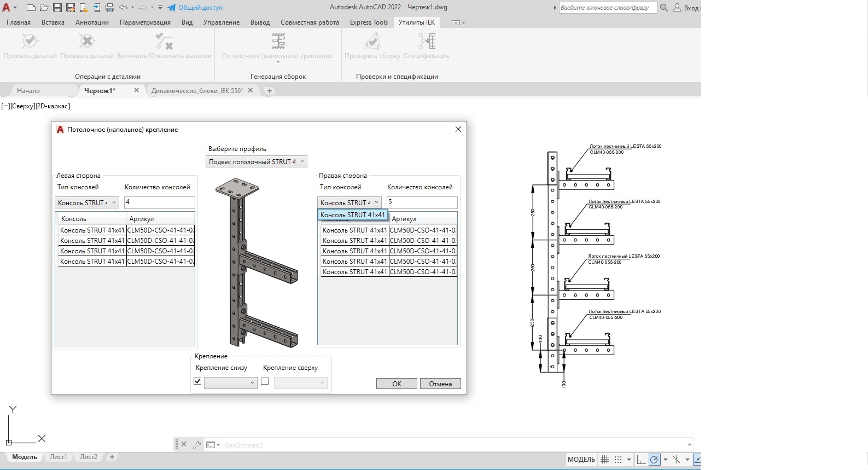The image size is (868, 470).
Task: Toggle the grid display status icon
Action: [x=605, y=460]
